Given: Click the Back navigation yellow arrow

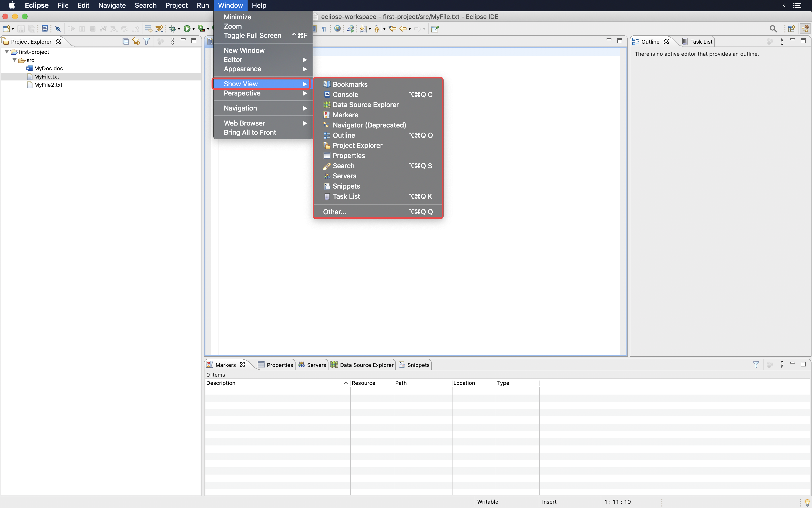Looking at the screenshot, I should [403, 29].
